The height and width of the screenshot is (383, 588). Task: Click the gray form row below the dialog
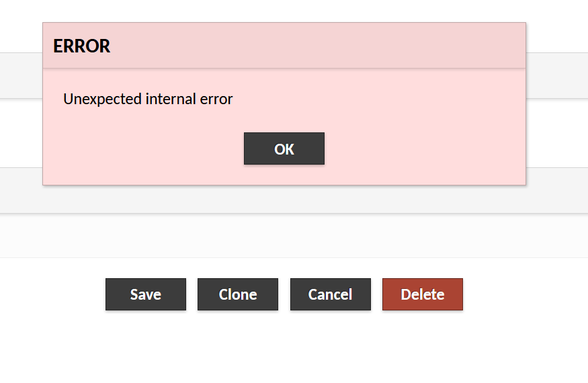coord(294,199)
